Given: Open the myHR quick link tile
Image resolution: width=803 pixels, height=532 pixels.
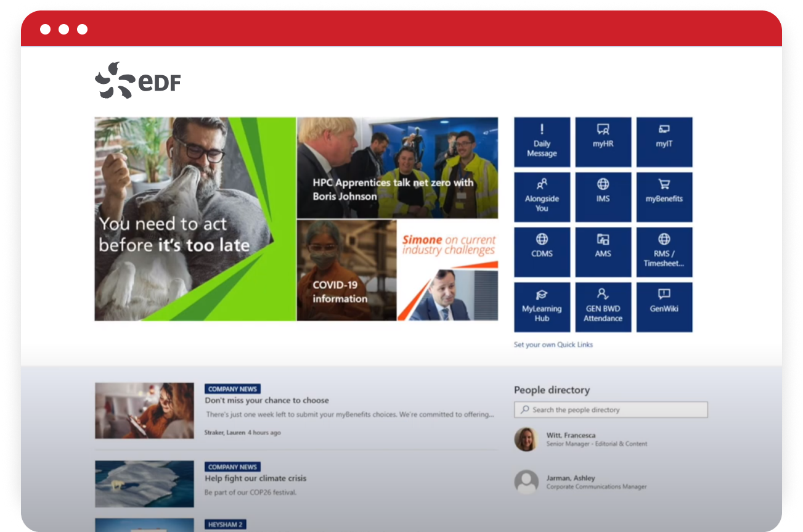Looking at the screenshot, I should (x=603, y=142).
